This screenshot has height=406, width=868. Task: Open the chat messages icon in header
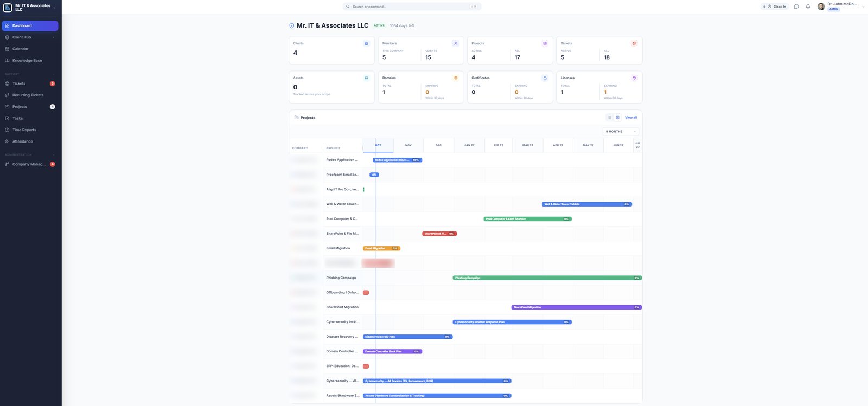796,7
